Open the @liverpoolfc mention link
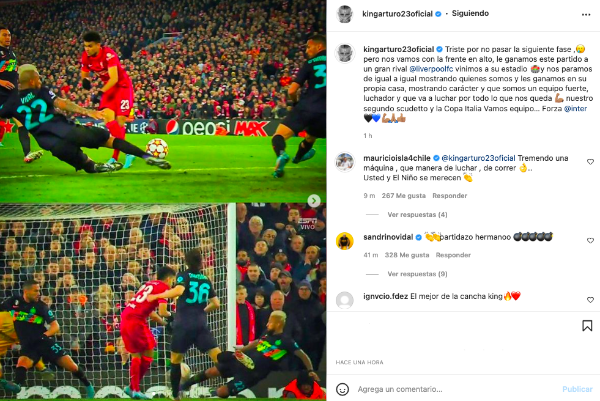The image size is (600, 401). click(x=431, y=69)
